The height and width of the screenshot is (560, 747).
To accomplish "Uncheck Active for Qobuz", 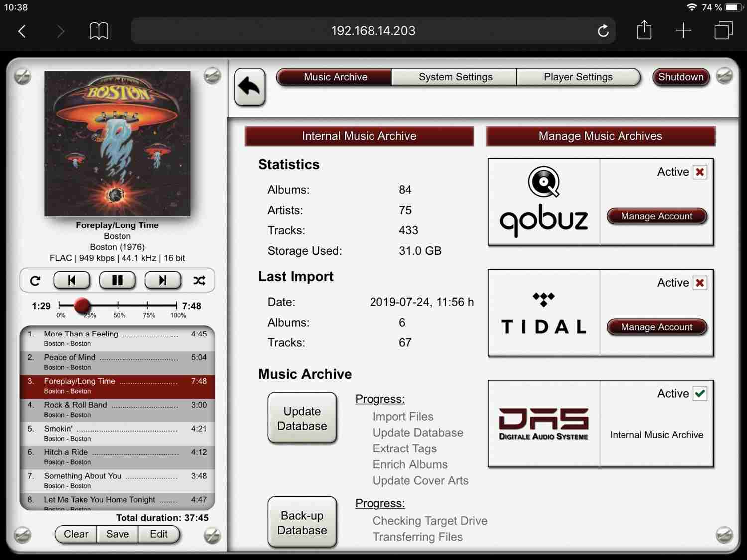I will (700, 172).
